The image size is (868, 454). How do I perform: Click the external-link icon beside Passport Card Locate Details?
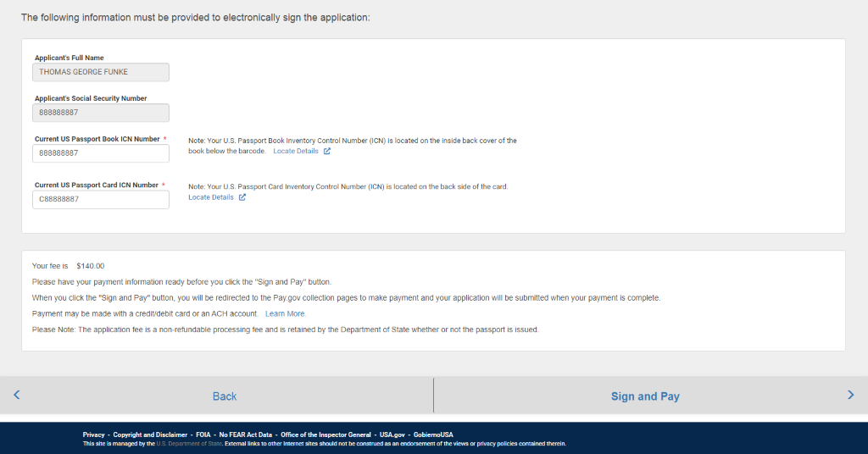coord(242,197)
